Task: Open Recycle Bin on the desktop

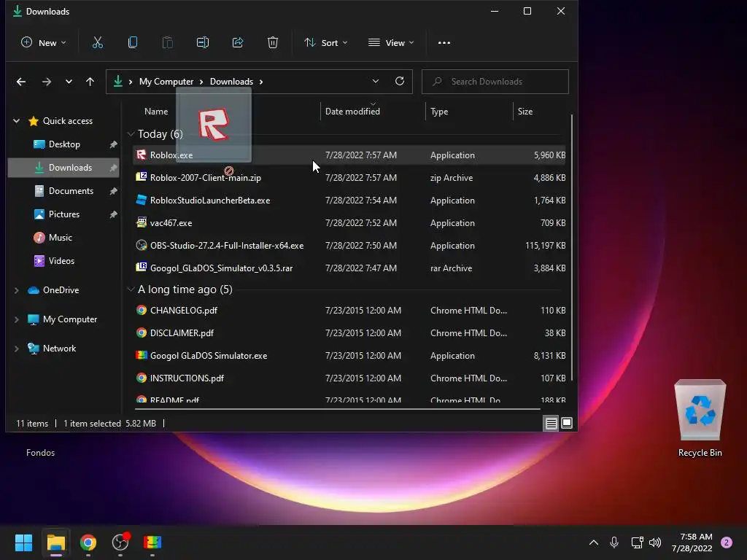Action: click(700, 418)
